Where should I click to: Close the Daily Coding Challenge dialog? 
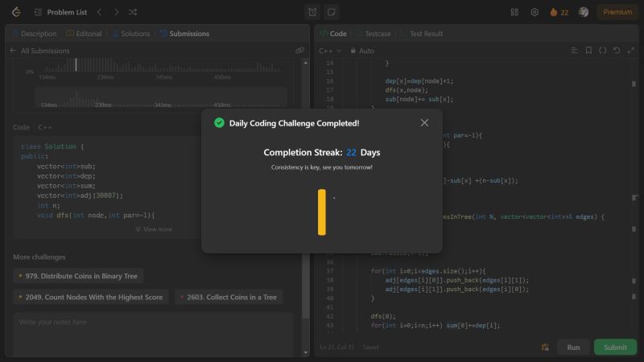point(424,123)
